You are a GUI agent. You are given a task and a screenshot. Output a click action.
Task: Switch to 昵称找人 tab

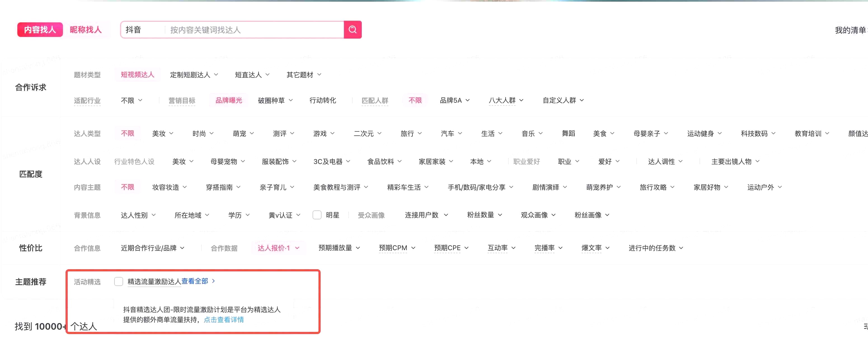[86, 30]
